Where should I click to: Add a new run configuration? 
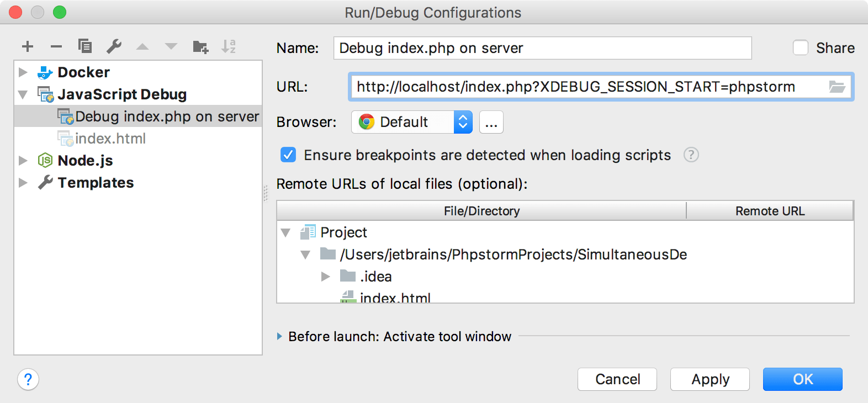pyautogui.click(x=27, y=46)
